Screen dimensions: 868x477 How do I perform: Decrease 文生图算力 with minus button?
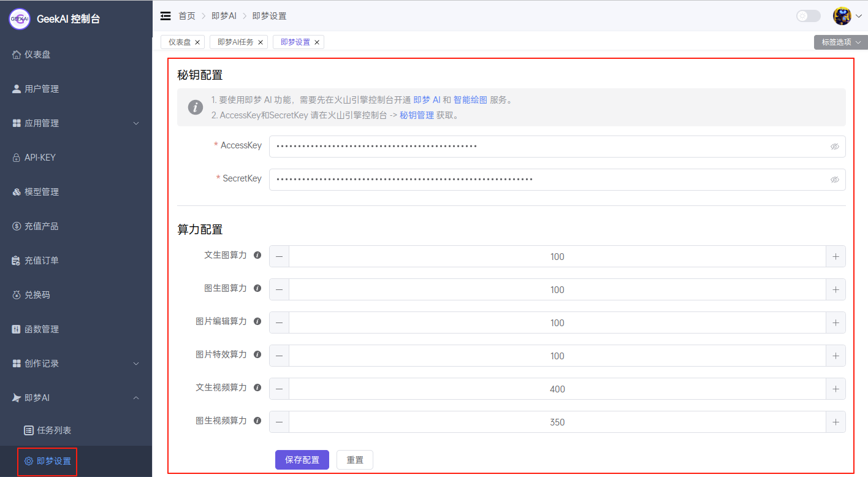(279, 256)
